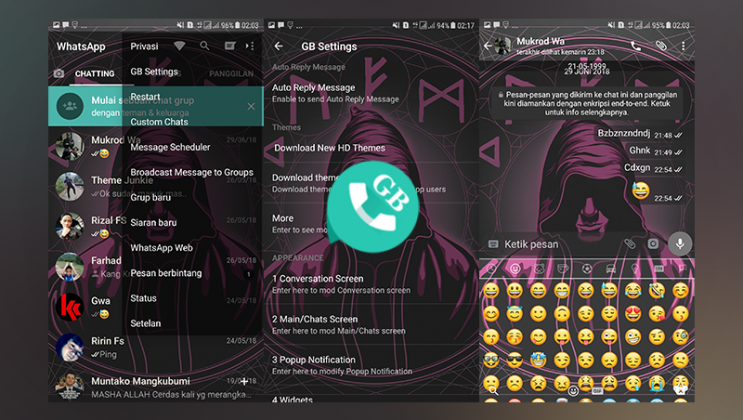This screenshot has width=743, height=420.
Task: Tap back arrow in Mukrod Wa chat
Action: [x=488, y=46]
